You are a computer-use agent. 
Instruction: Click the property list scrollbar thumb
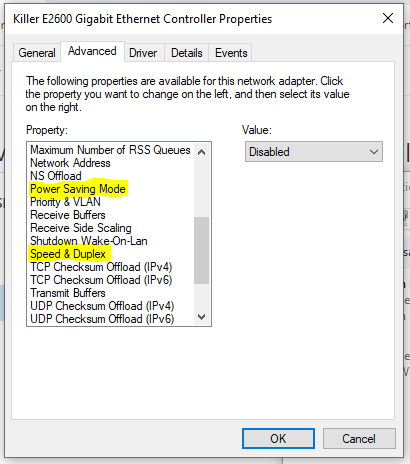pyautogui.click(x=201, y=250)
